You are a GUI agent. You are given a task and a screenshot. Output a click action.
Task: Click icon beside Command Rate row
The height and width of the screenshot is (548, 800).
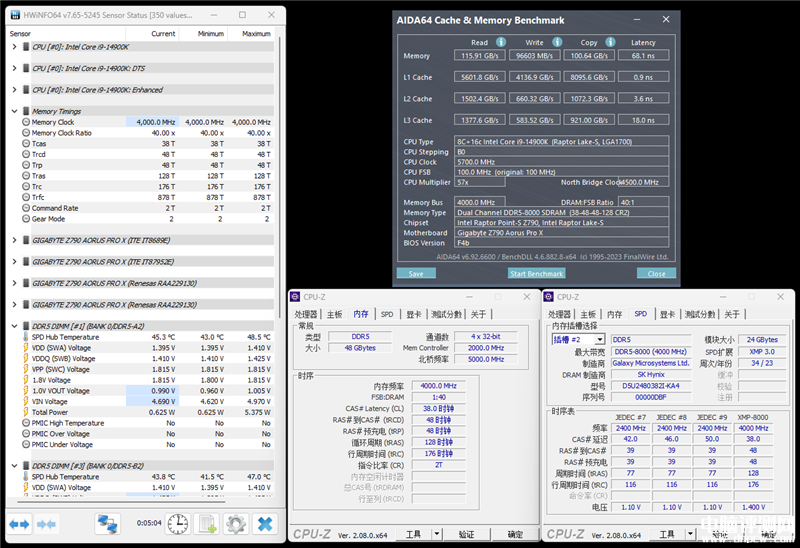click(x=26, y=208)
